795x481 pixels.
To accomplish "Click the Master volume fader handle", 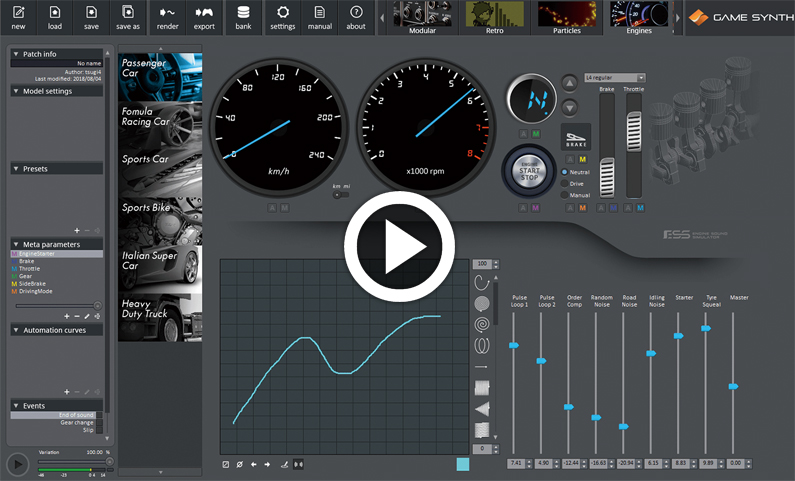I will click(x=733, y=386).
